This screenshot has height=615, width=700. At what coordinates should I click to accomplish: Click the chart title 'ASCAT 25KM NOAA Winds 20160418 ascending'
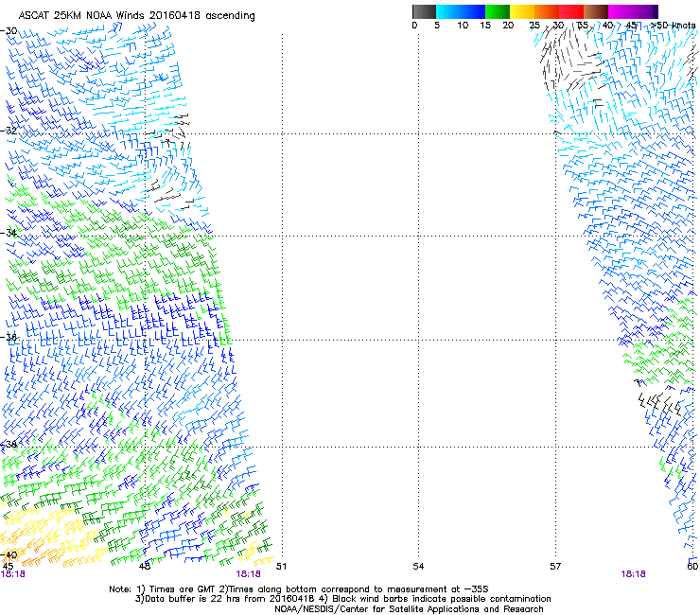click(136, 16)
